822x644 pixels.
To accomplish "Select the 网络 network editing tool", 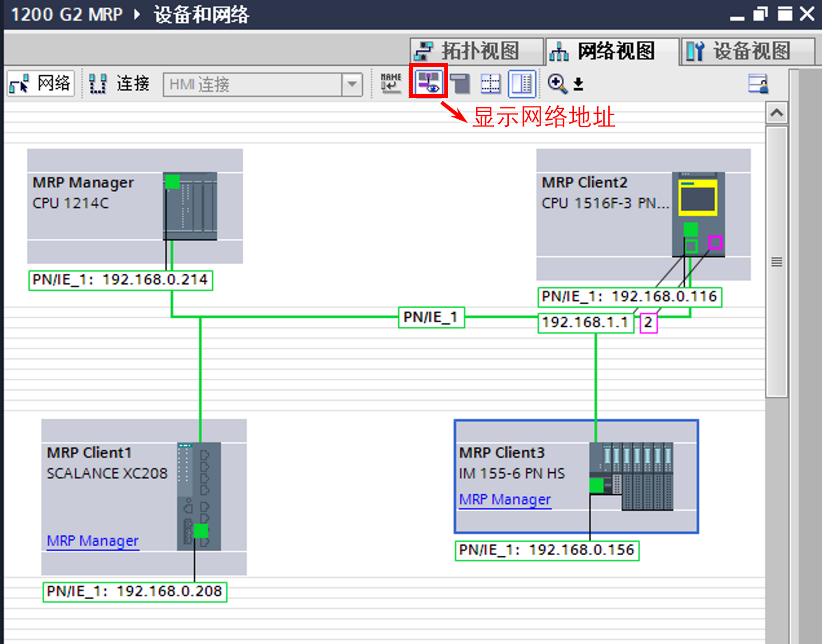I will [x=39, y=83].
